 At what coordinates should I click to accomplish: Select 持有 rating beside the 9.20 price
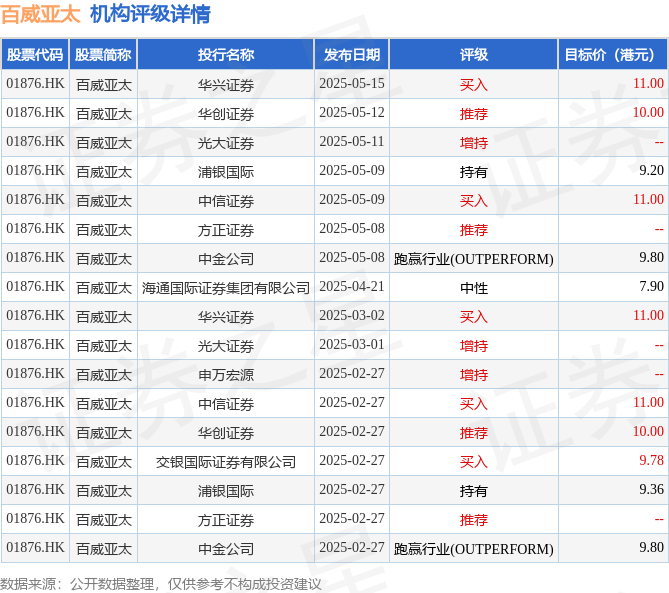474,172
